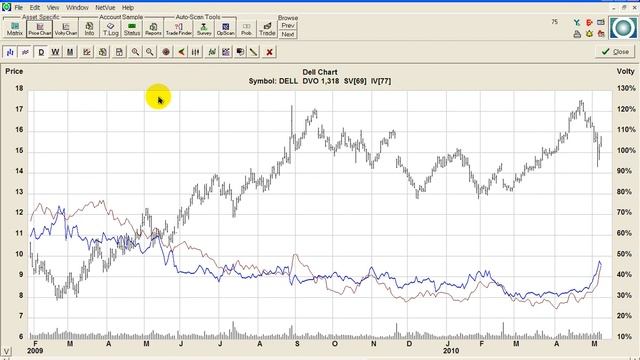Image resolution: width=640 pixels, height=360 pixels.
Task: Open the Help menu
Action: click(128, 7)
